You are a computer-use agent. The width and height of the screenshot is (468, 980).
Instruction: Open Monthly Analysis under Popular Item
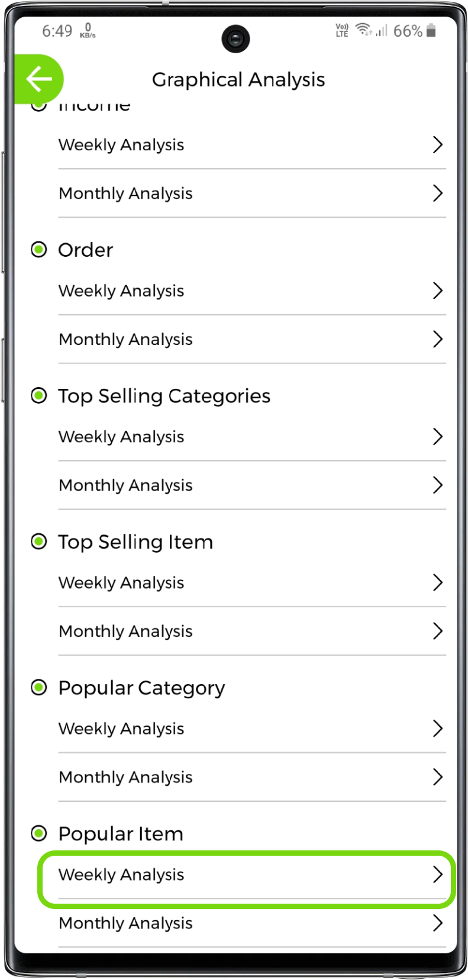(x=125, y=923)
